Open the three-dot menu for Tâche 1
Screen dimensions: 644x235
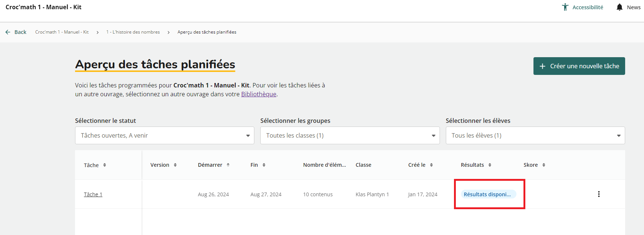(599, 194)
